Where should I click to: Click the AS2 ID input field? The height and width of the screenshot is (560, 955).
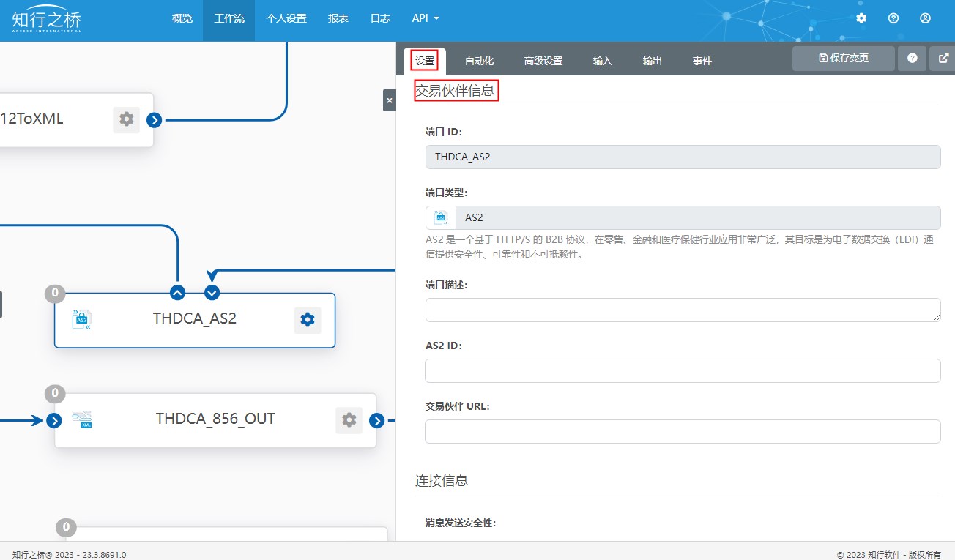(x=683, y=371)
